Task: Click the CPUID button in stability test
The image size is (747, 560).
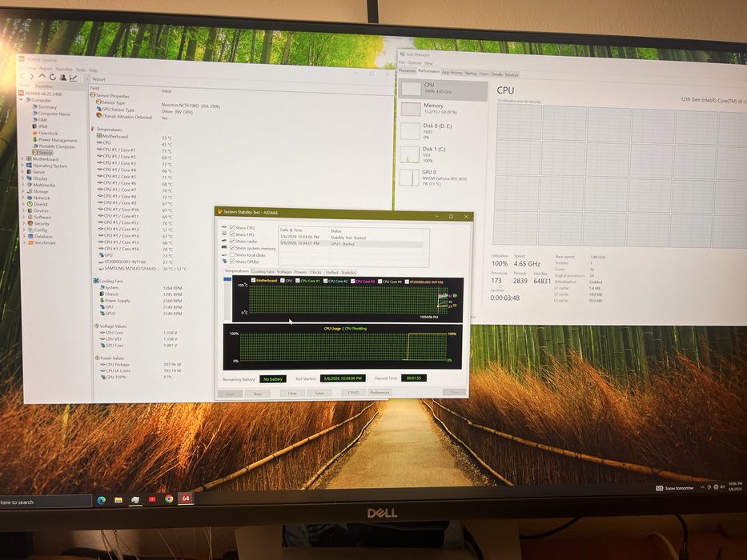Action: [354, 393]
